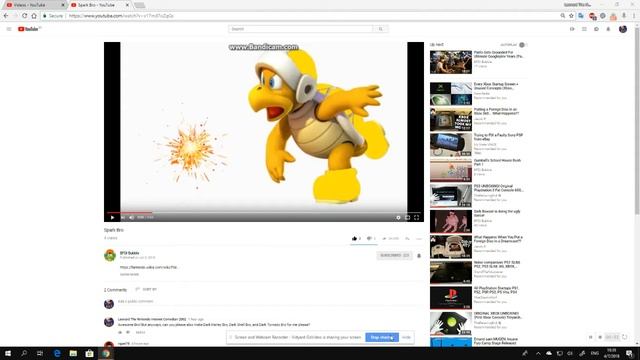Open the upload video camera icon
This screenshot has width=640, height=360.
click(572, 29)
